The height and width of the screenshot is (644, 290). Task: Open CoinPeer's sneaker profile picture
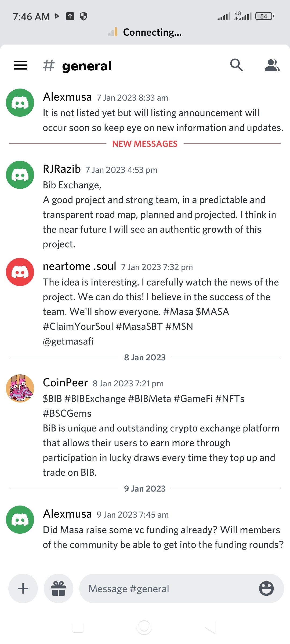[x=20, y=388]
